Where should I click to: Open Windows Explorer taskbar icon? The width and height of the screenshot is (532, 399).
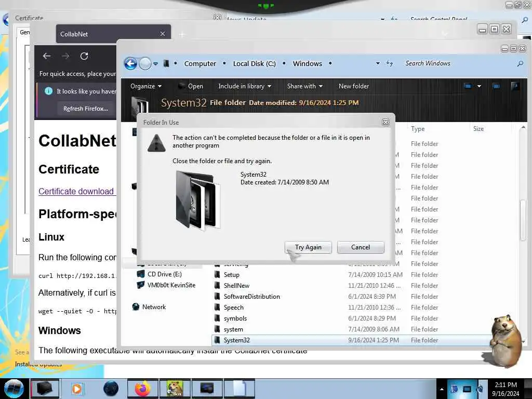[x=45, y=389]
